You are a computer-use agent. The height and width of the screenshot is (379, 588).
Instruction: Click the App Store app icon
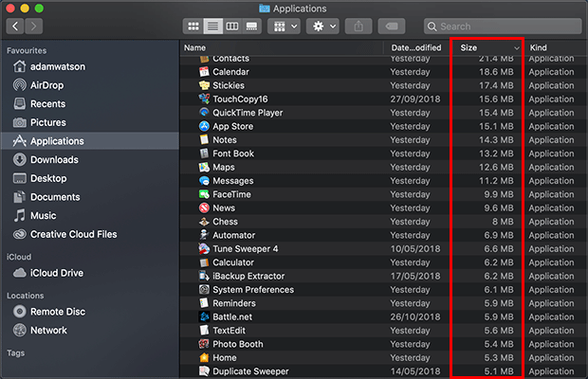(x=204, y=126)
